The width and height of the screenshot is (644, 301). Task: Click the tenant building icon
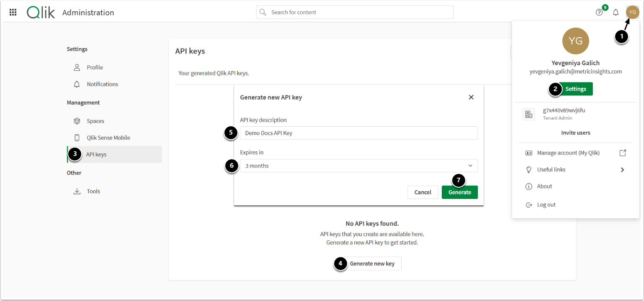[528, 114]
